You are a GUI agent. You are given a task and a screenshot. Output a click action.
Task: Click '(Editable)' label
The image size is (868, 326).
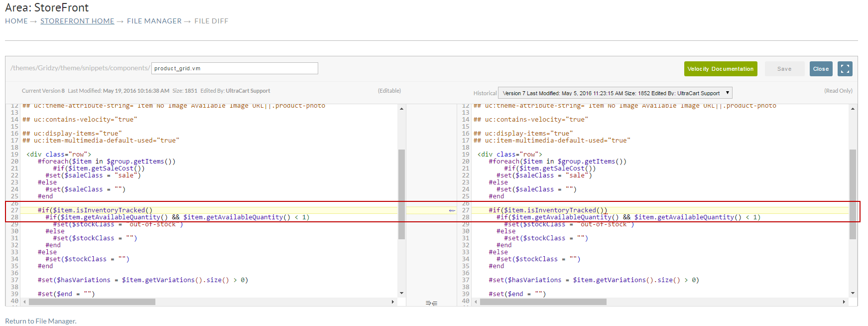click(389, 91)
